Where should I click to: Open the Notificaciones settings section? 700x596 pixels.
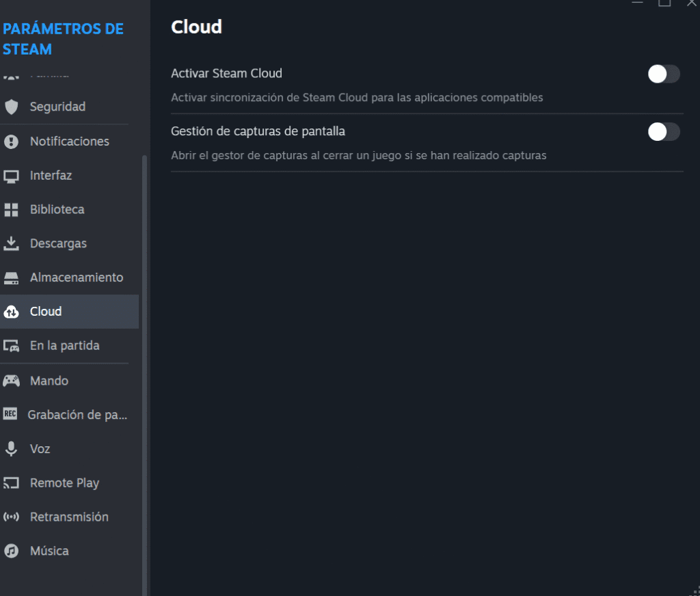[x=69, y=141]
